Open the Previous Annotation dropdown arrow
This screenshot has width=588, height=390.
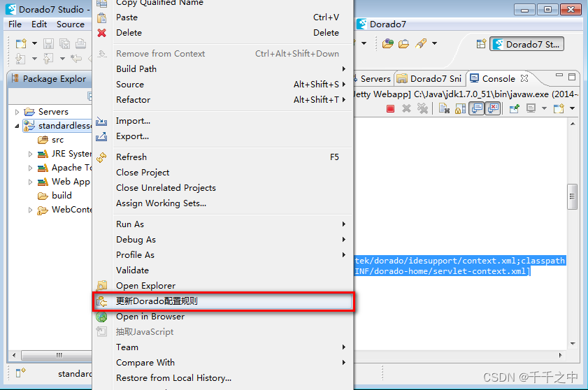click(63, 59)
